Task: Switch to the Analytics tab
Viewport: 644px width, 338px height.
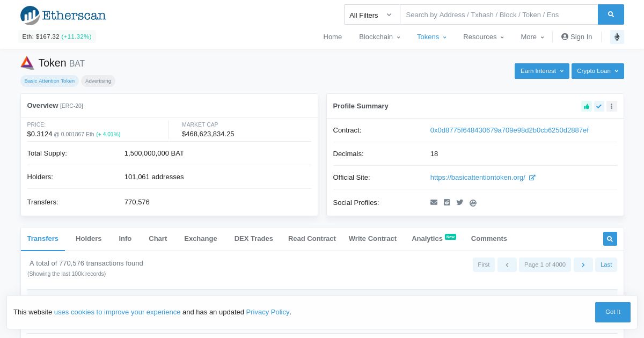Action: pyautogui.click(x=434, y=239)
